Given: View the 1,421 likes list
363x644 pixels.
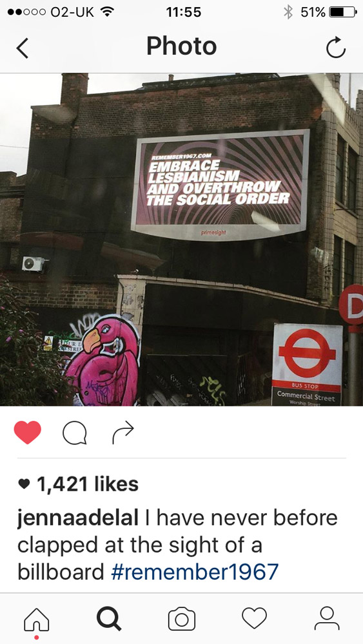Looking at the screenshot, I should click(x=79, y=484).
